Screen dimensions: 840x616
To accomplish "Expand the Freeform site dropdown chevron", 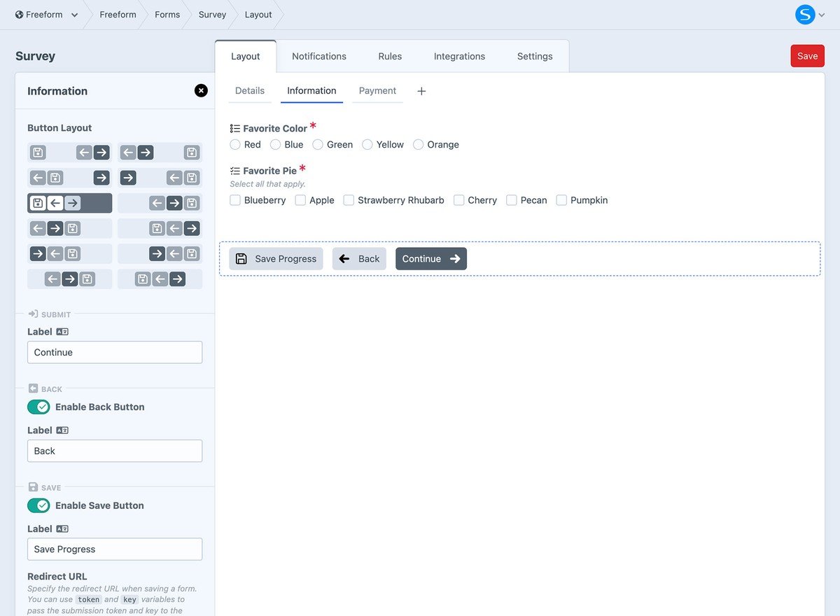I will point(74,15).
